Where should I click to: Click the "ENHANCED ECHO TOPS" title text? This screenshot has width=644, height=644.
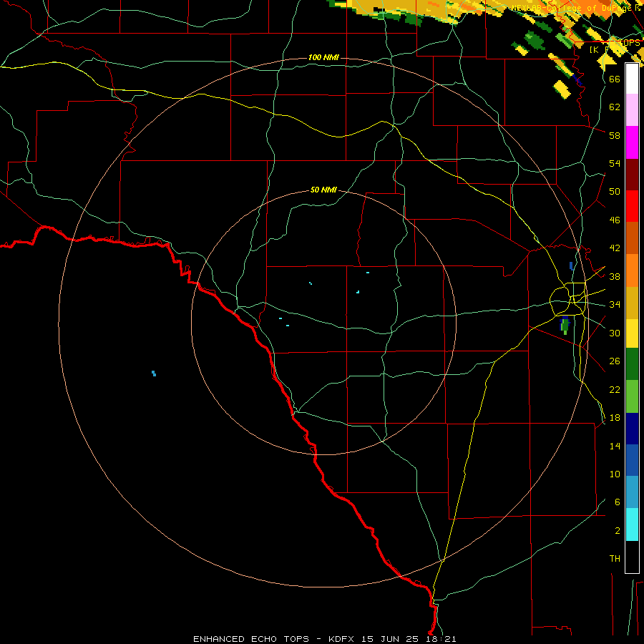251,639
